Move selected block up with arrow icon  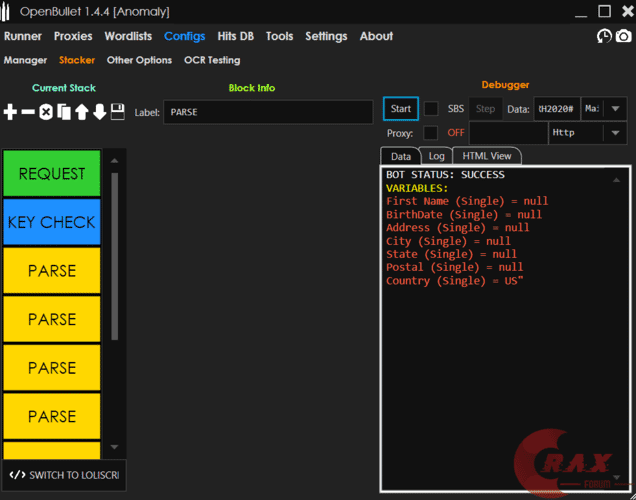coord(82,112)
